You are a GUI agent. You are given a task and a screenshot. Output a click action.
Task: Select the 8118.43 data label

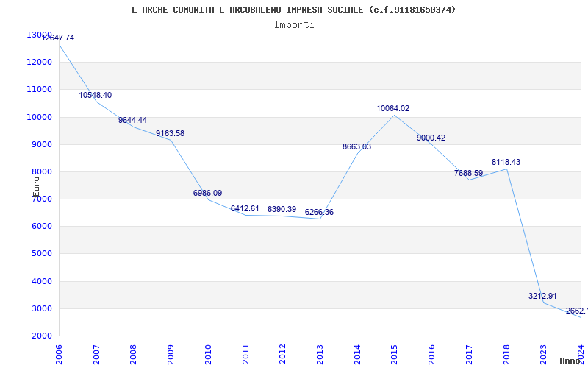tap(506, 162)
